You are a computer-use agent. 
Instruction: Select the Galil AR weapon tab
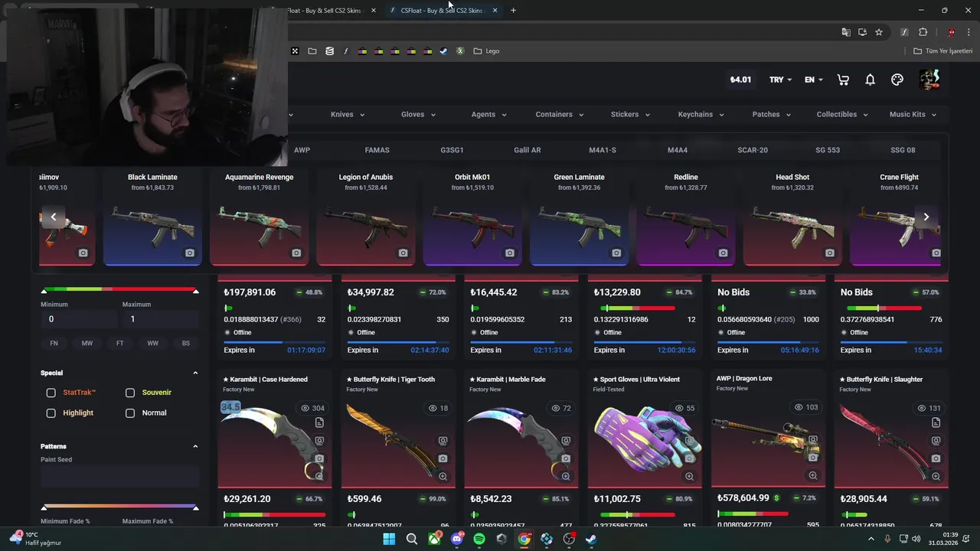pyautogui.click(x=528, y=150)
